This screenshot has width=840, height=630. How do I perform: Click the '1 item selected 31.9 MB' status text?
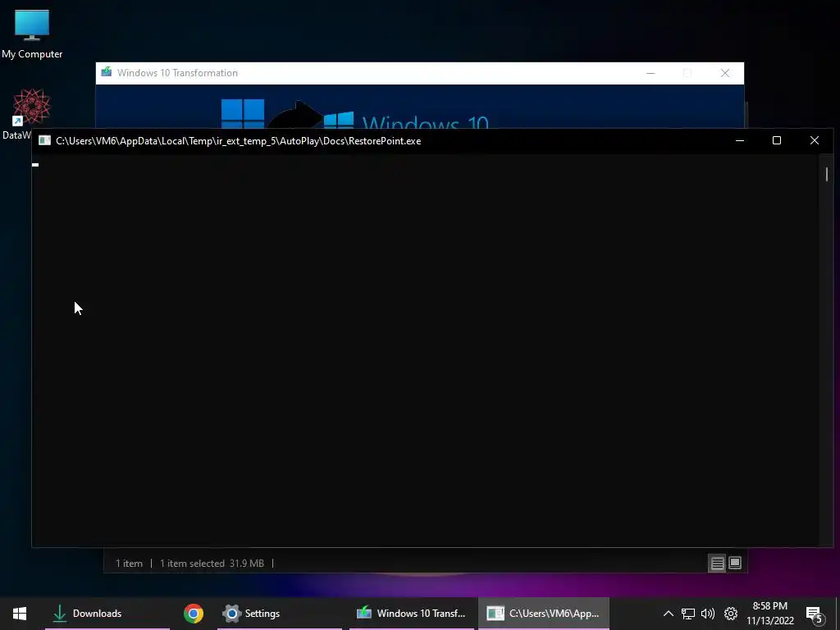(x=212, y=564)
